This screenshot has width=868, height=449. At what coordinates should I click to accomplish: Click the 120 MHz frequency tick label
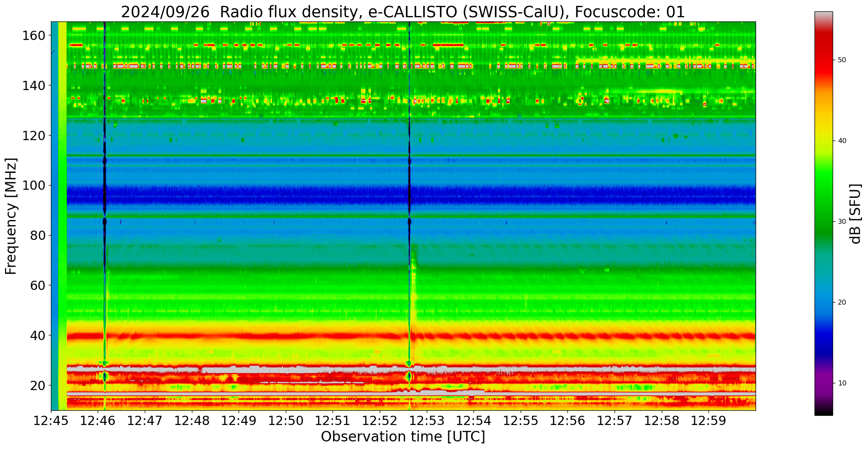[34, 135]
